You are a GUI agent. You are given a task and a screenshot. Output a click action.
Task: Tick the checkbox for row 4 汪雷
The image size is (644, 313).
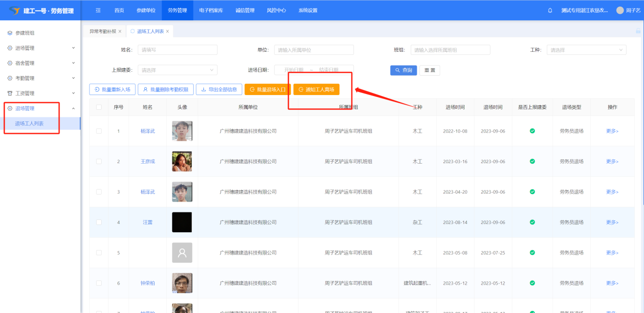pos(99,223)
